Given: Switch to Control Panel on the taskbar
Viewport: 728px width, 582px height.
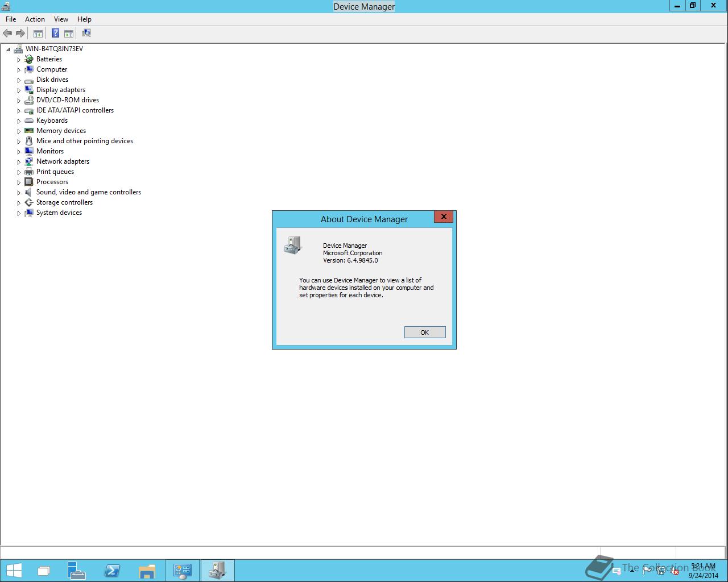Looking at the screenshot, I should (183, 571).
